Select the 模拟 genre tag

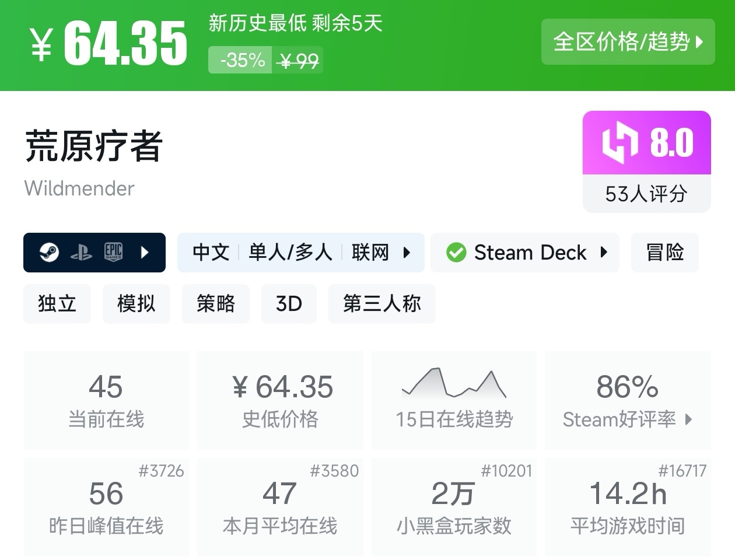136,303
